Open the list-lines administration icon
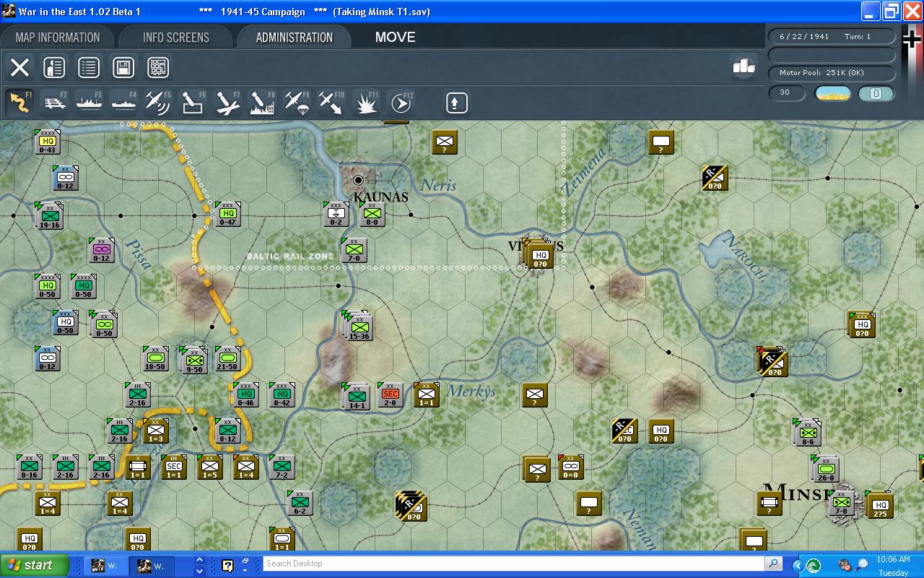The width and height of the screenshot is (924, 578). pyautogui.click(x=89, y=67)
